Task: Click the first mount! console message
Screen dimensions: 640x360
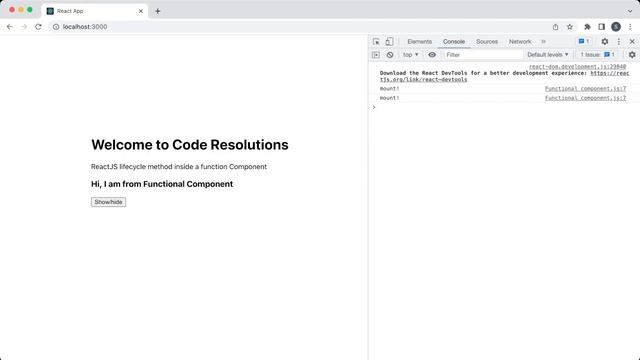Action: pyautogui.click(x=389, y=89)
